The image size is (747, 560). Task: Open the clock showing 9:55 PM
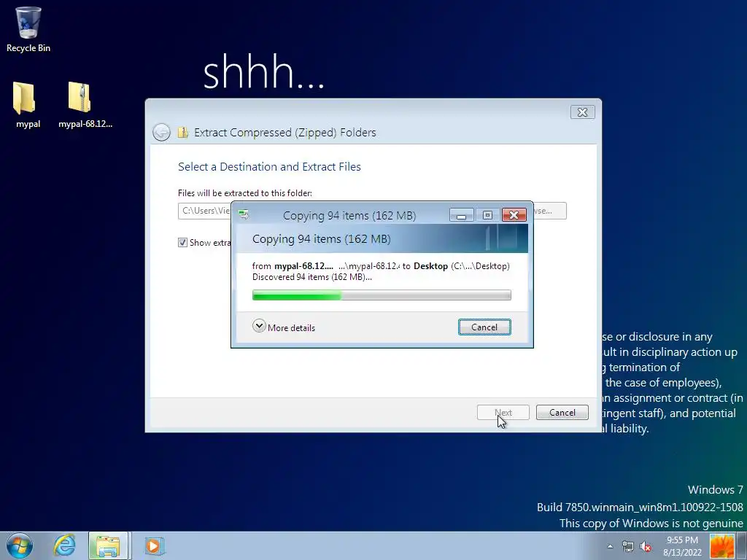(682, 545)
